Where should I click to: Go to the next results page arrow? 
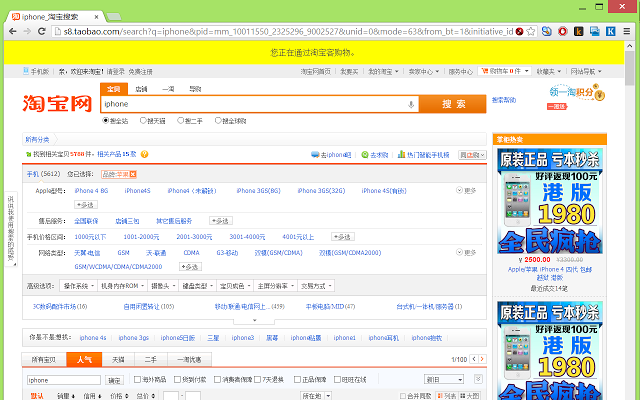(x=482, y=359)
